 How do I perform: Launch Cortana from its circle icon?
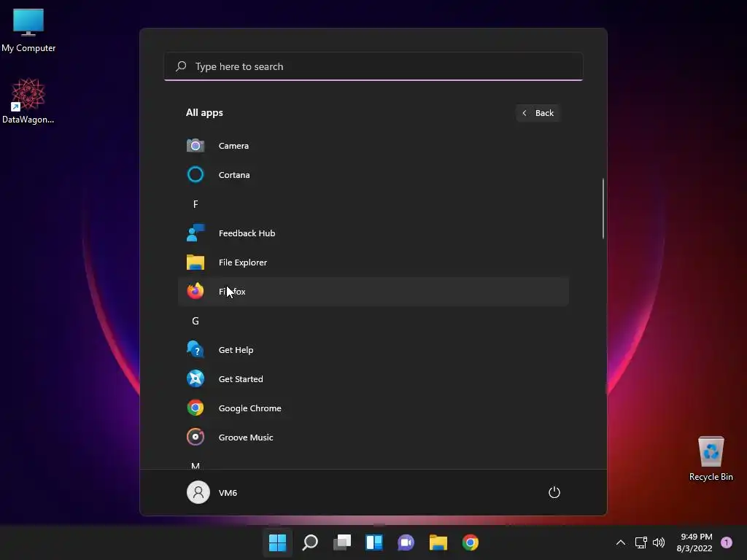(196, 174)
